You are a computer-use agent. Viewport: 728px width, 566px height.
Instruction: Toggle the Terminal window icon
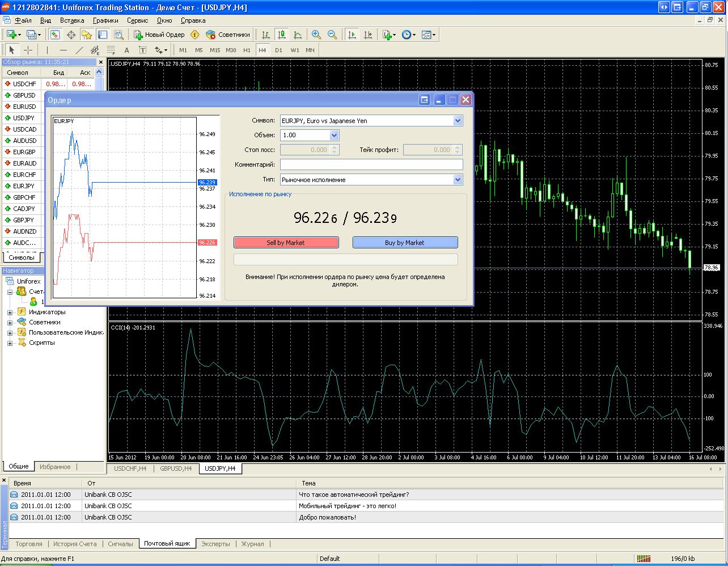[x=102, y=35]
